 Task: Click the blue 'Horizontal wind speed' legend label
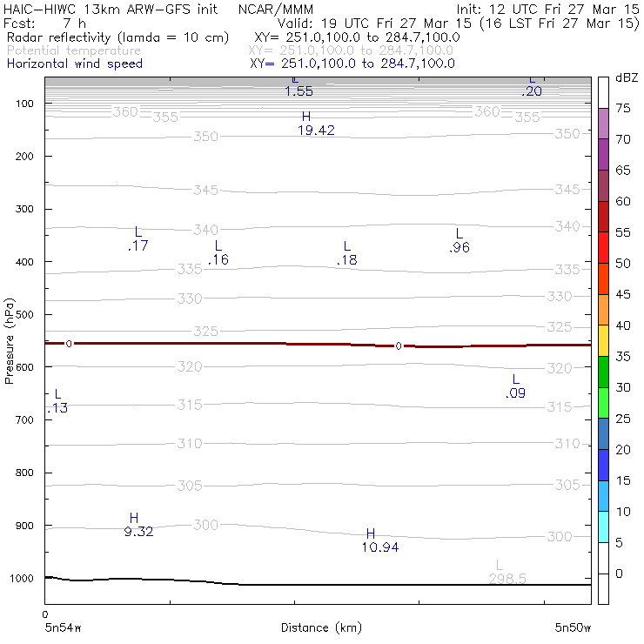click(x=75, y=64)
